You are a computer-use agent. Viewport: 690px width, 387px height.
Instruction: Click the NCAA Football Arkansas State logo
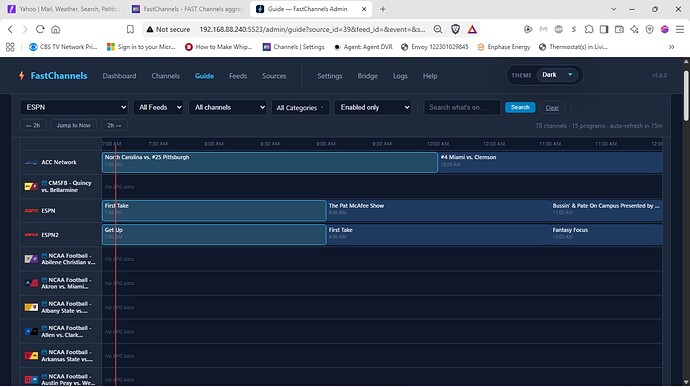[31, 356]
